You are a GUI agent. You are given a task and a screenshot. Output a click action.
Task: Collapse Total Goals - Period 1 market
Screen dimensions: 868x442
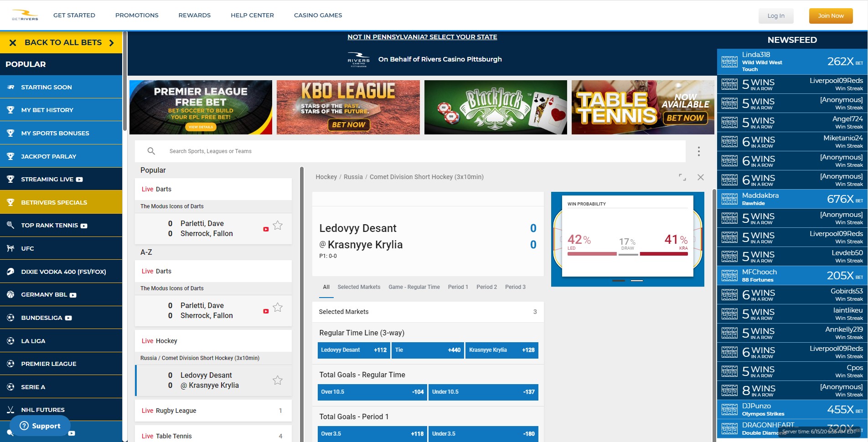[428, 416]
